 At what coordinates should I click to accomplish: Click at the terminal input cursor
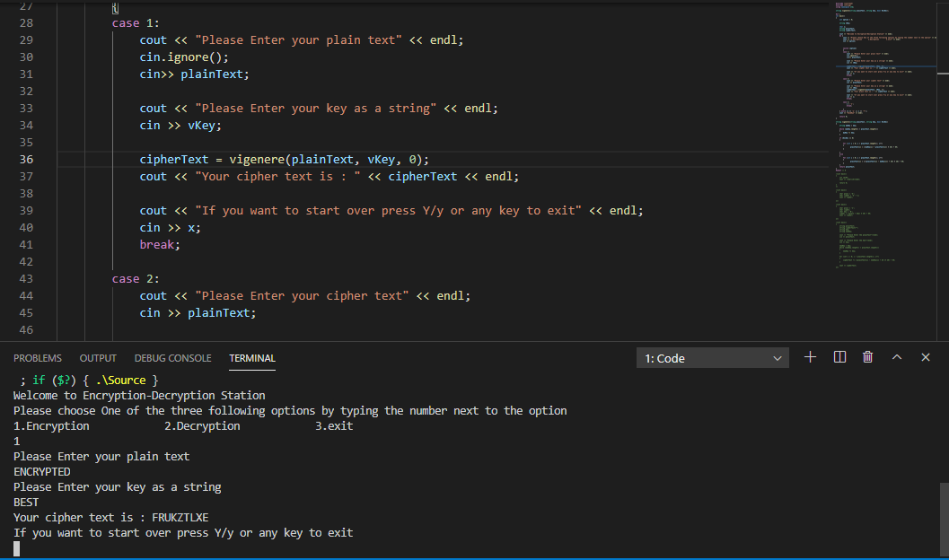tap(16, 548)
